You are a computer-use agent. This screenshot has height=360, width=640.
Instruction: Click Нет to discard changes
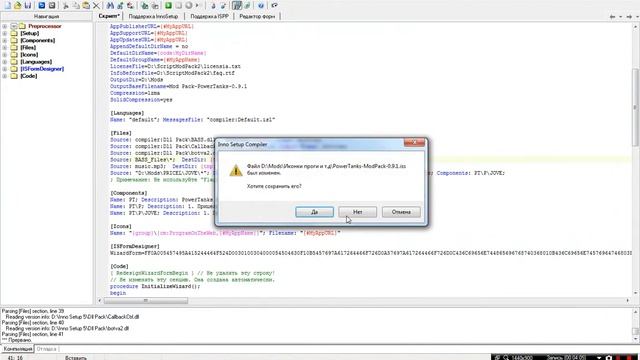(x=358, y=212)
